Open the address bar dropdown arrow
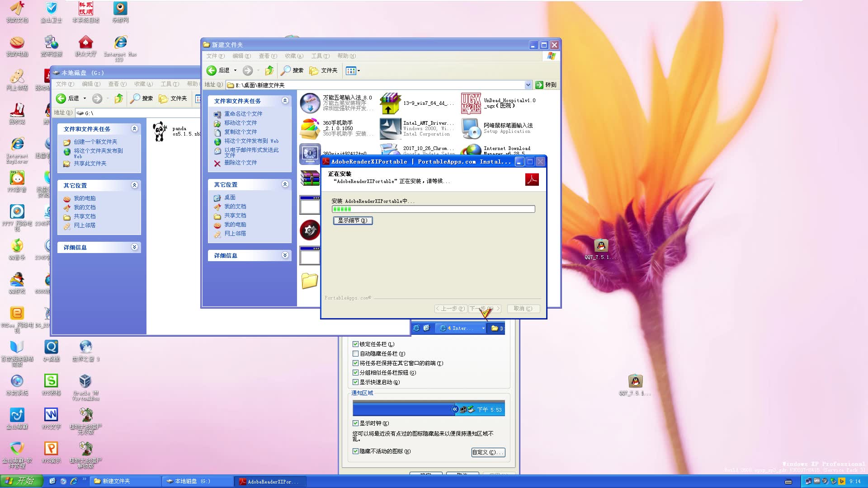 point(528,84)
